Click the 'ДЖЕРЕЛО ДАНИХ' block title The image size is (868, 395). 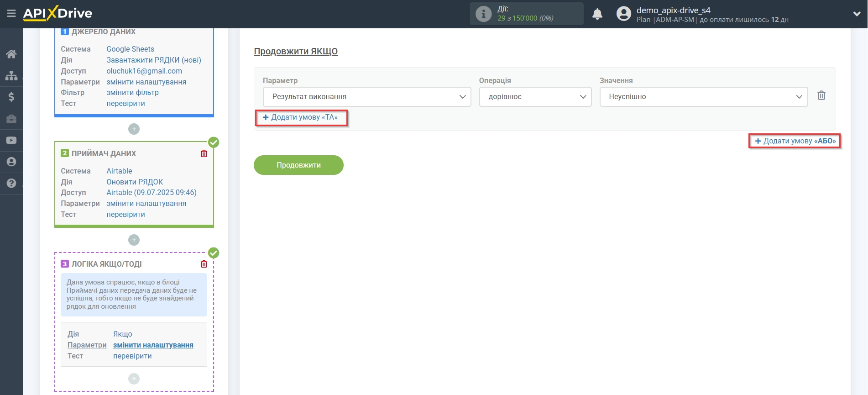point(104,32)
